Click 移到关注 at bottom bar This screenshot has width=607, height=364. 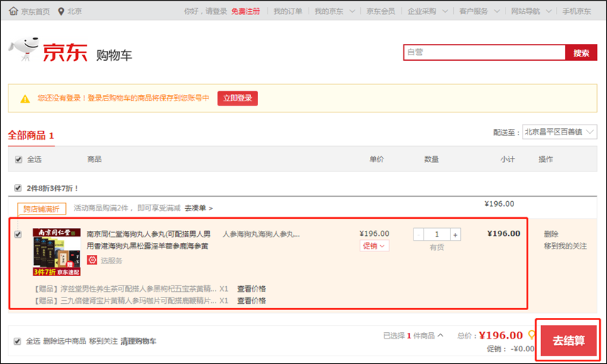pos(103,341)
